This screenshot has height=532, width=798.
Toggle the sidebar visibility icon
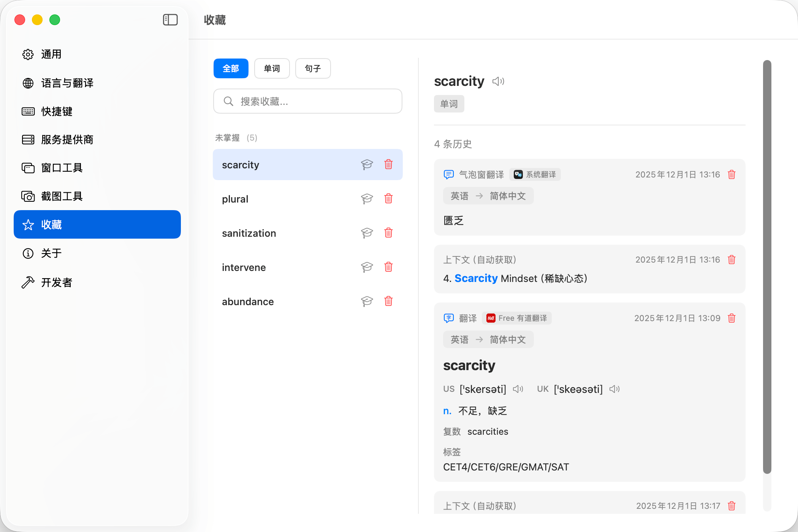(x=170, y=20)
